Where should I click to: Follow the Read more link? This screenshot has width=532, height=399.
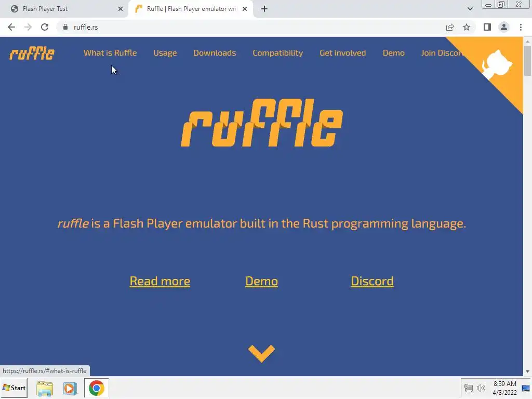click(160, 281)
